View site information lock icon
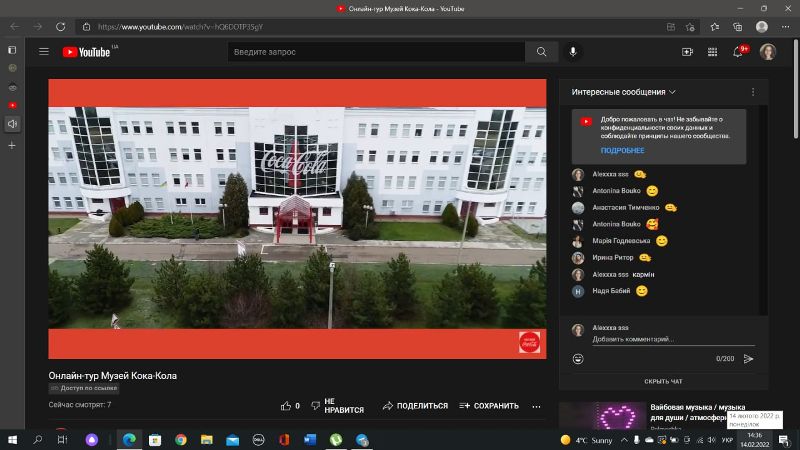Image resolution: width=800 pixels, height=450 pixels. click(87, 27)
